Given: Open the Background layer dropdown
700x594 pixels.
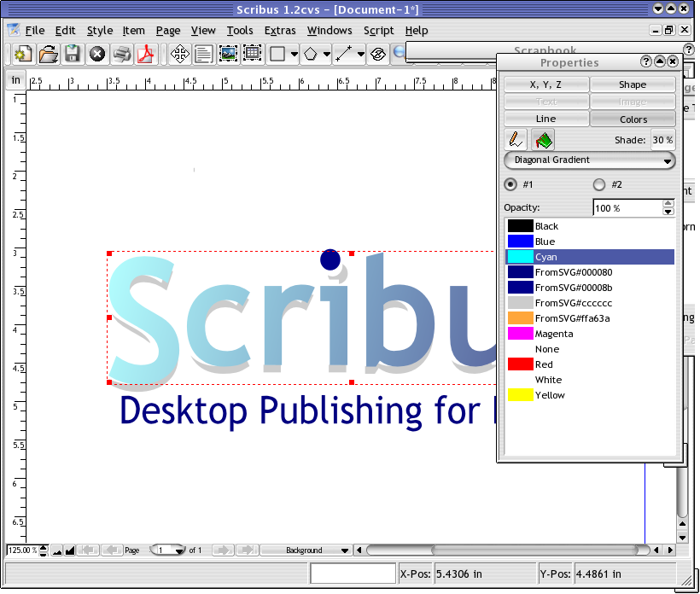Looking at the screenshot, I should (306, 550).
